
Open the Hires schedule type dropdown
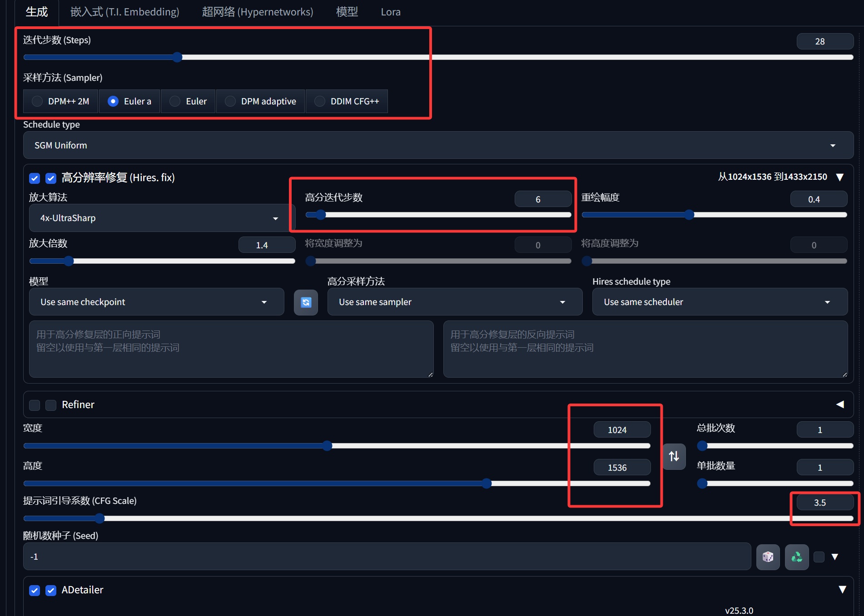click(720, 302)
